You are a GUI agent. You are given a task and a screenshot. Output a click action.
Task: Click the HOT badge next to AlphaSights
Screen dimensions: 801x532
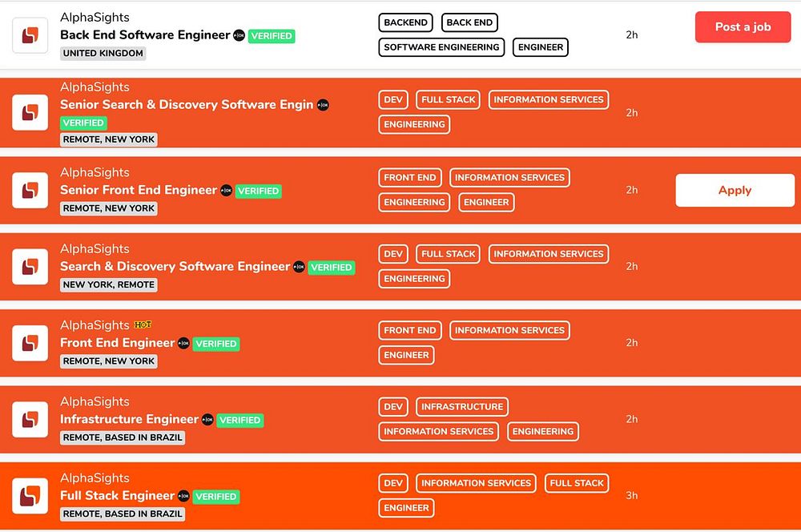click(x=143, y=324)
